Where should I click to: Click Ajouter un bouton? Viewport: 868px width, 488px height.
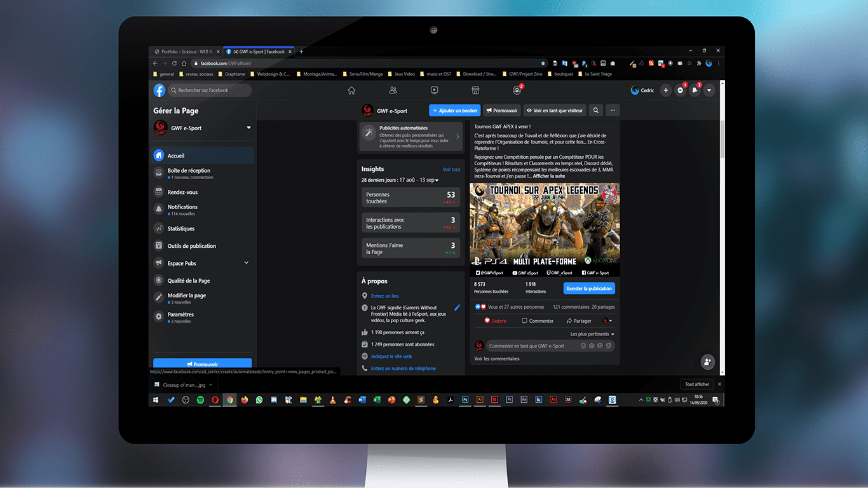point(455,111)
